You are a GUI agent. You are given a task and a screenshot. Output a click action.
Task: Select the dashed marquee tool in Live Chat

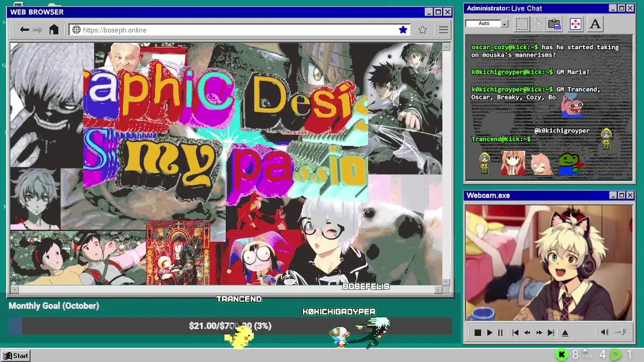coord(522,24)
